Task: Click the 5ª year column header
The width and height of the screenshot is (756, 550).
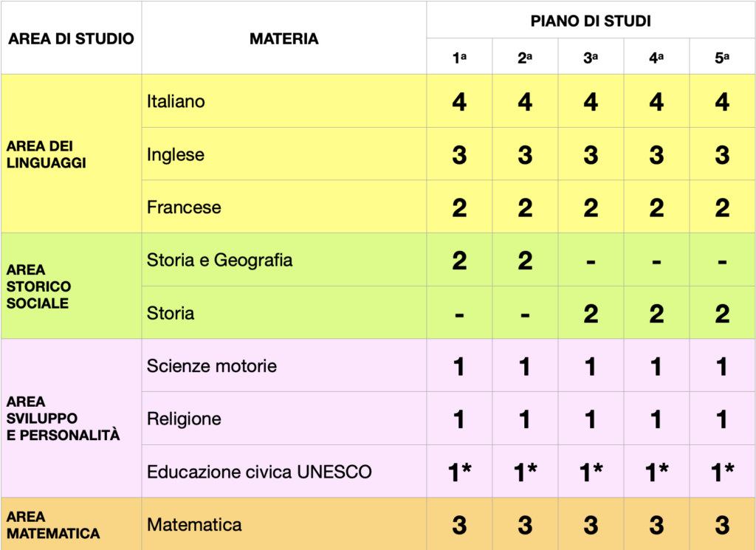Action: pyautogui.click(x=722, y=57)
